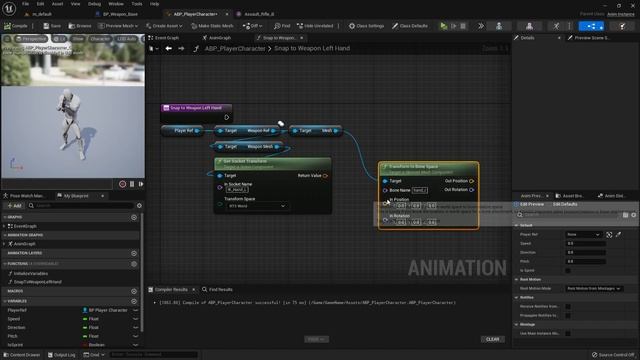Navigate back with the graph left arrow
Screen dimensions: 640x360
click(x=168, y=49)
